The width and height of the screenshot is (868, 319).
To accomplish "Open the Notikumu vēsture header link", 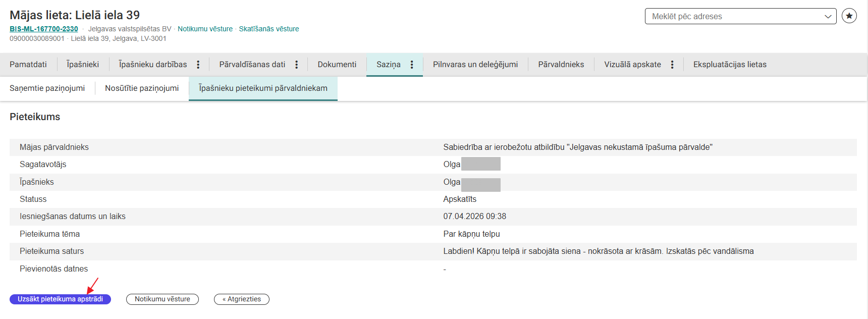I will [205, 29].
